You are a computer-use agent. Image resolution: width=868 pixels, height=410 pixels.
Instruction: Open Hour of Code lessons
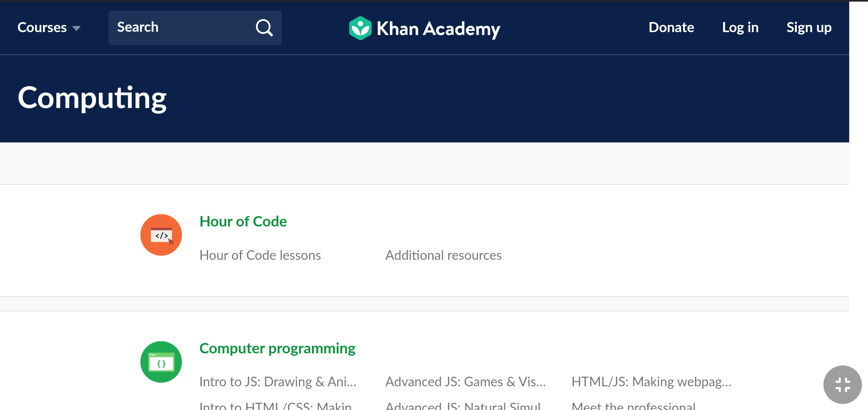click(x=260, y=255)
